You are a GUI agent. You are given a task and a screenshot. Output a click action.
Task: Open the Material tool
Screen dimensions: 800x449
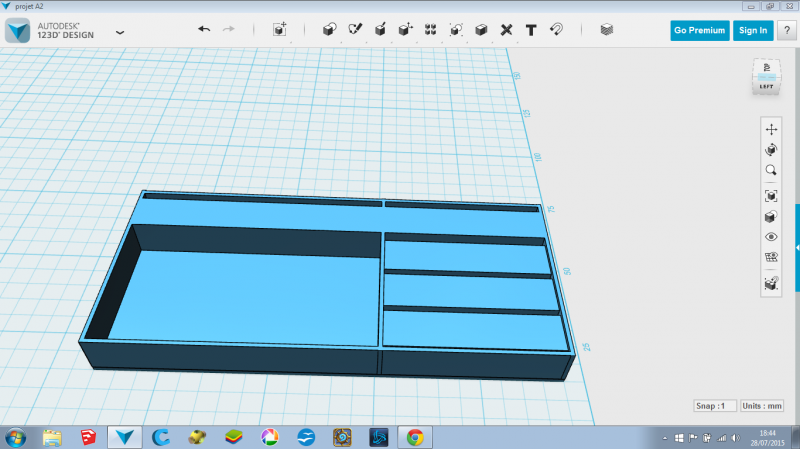click(607, 29)
